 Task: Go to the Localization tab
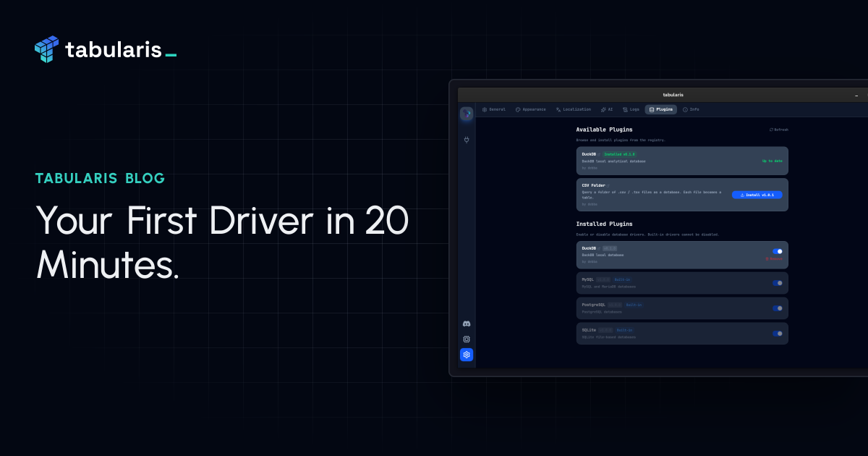tap(574, 109)
